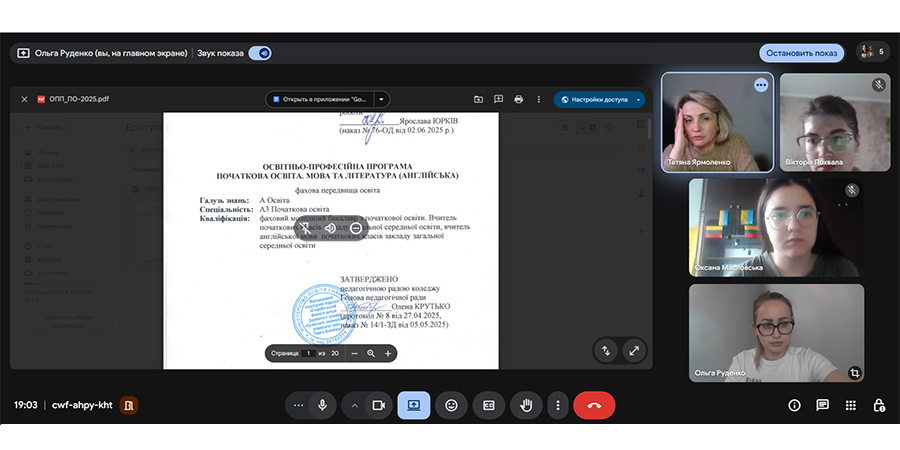
Task: Click the Остановить показ button
Action: pyautogui.click(x=801, y=53)
